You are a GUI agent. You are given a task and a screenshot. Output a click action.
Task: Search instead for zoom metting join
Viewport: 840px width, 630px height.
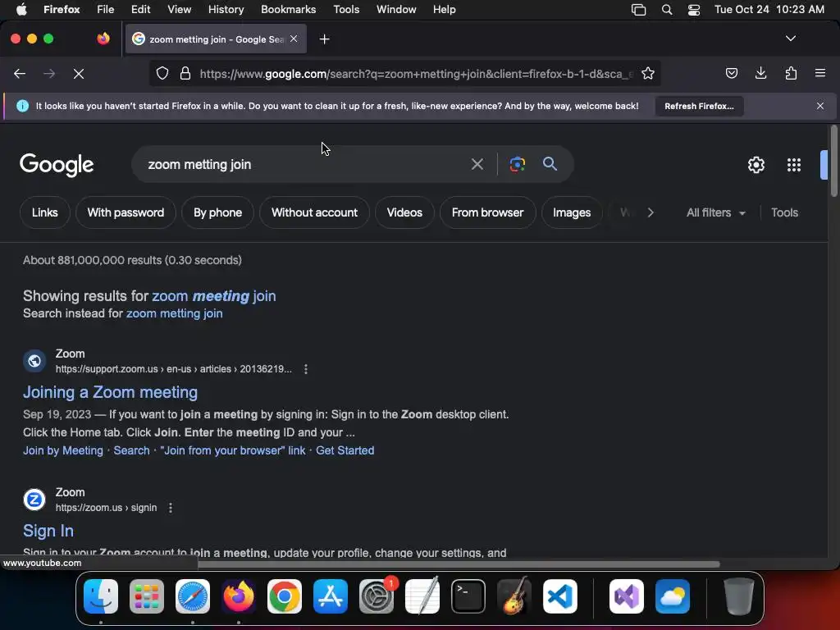[x=174, y=313]
